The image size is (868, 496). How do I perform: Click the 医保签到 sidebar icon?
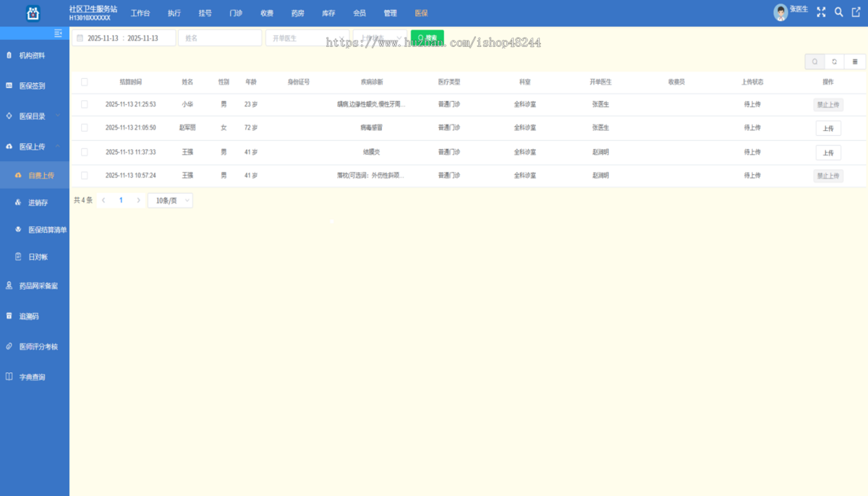[9, 85]
